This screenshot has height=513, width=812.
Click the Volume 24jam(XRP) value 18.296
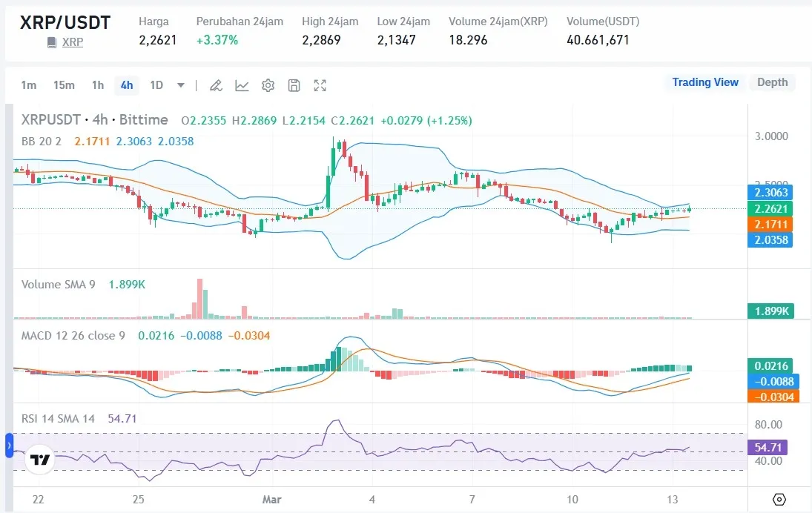coord(468,40)
